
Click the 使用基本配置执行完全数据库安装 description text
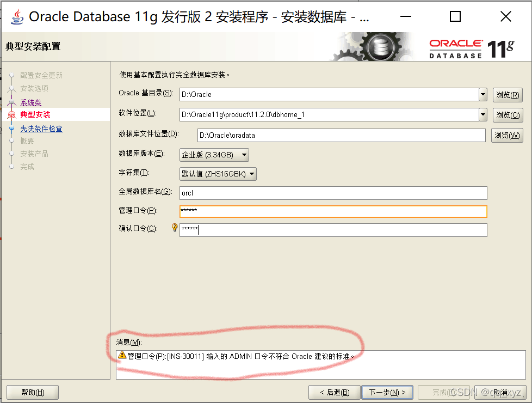pyautogui.click(x=175, y=75)
